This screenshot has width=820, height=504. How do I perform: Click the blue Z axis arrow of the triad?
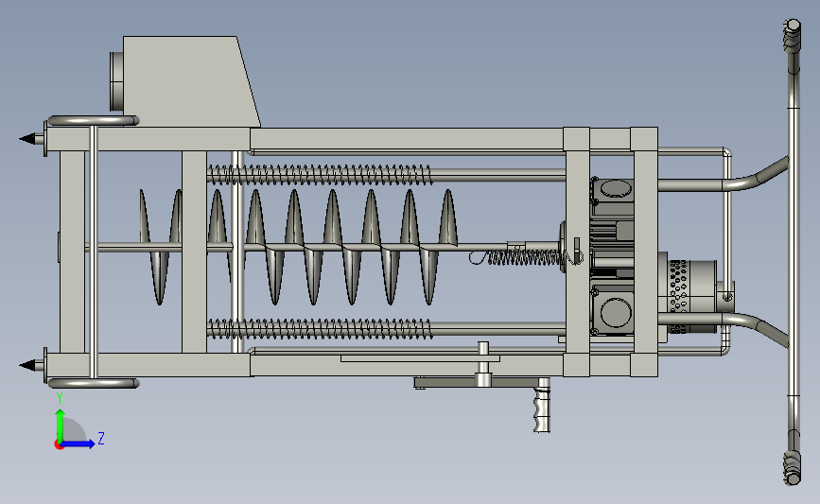(79, 443)
